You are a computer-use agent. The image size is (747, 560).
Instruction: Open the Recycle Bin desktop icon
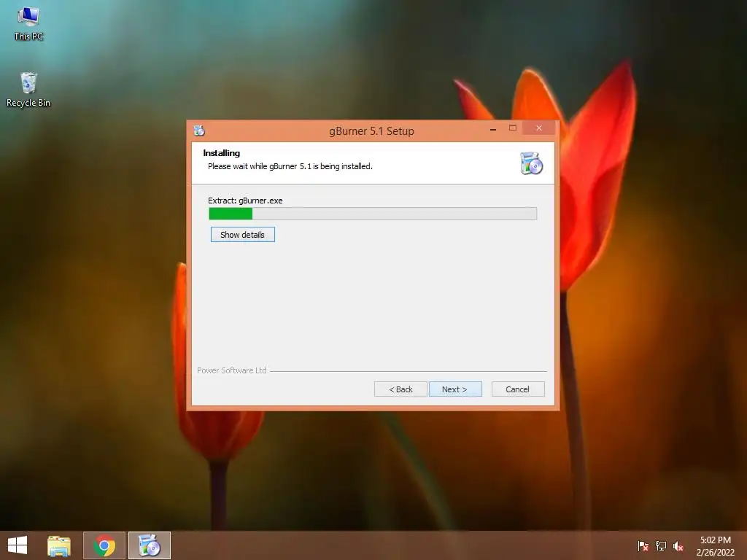(x=28, y=90)
